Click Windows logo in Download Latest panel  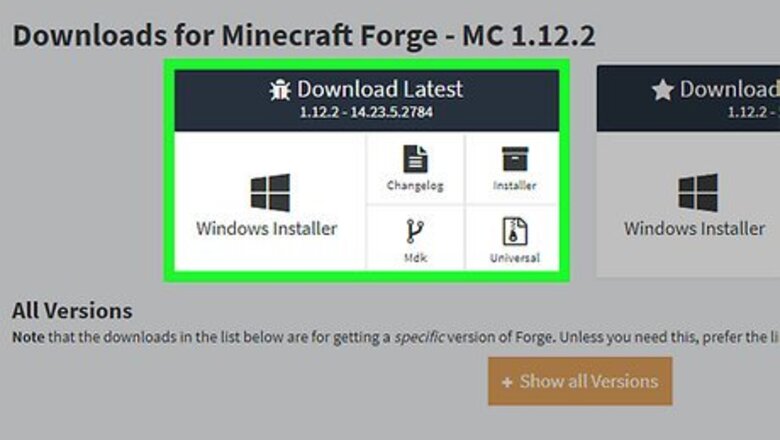(x=270, y=193)
